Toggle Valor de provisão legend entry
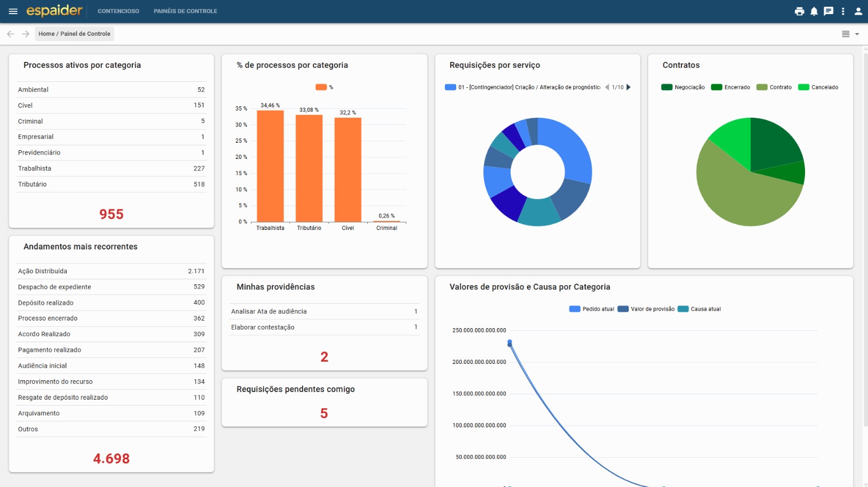This screenshot has height=487, width=868. tap(646, 309)
